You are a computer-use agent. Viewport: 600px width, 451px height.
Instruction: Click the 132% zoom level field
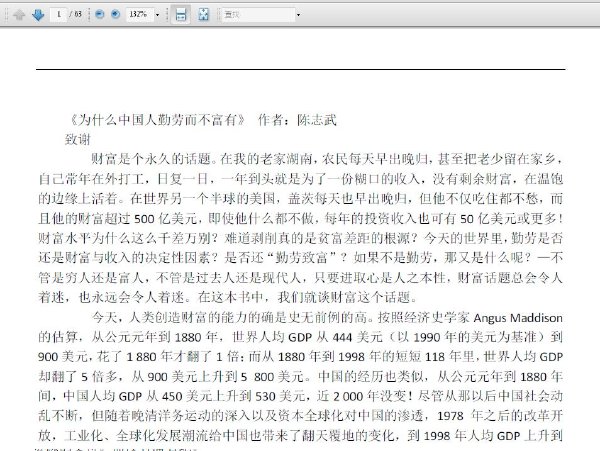(x=139, y=15)
